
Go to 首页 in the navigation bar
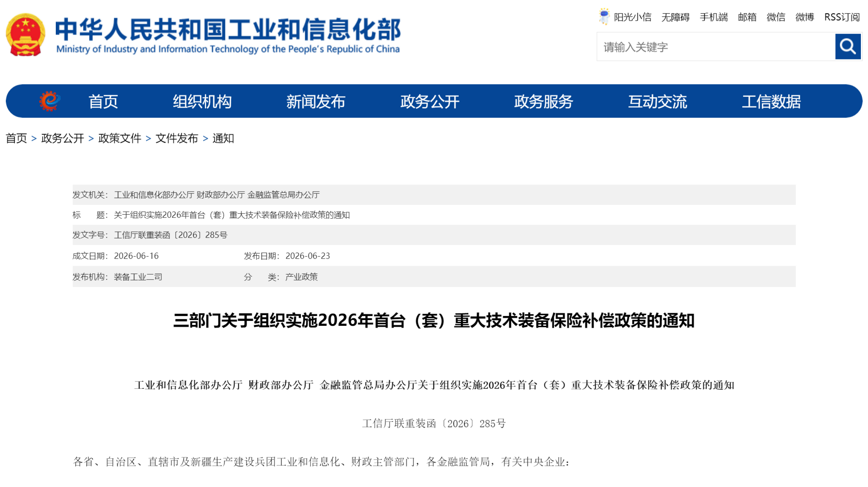coord(103,101)
